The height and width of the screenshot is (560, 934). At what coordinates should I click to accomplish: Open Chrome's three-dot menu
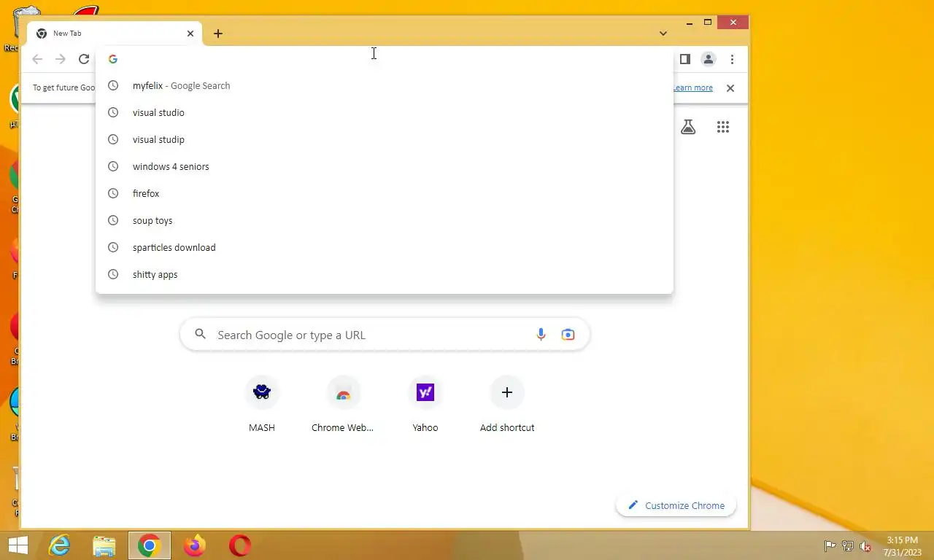point(732,59)
